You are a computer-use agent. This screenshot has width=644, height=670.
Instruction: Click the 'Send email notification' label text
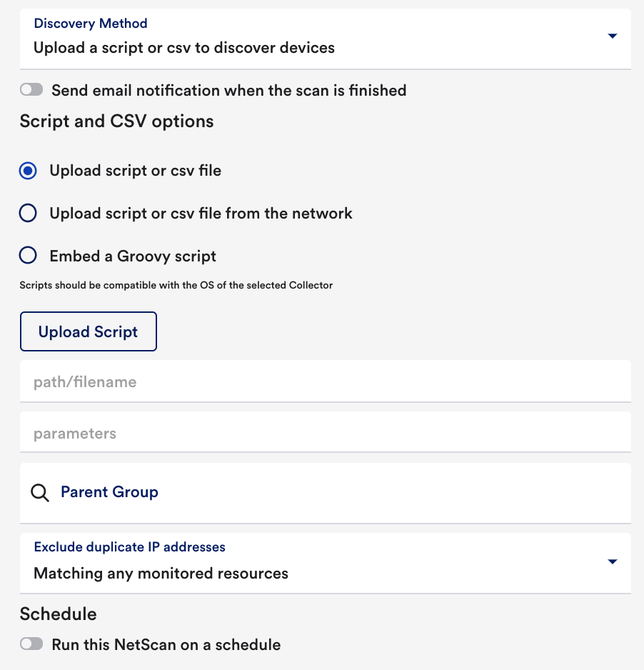(229, 91)
